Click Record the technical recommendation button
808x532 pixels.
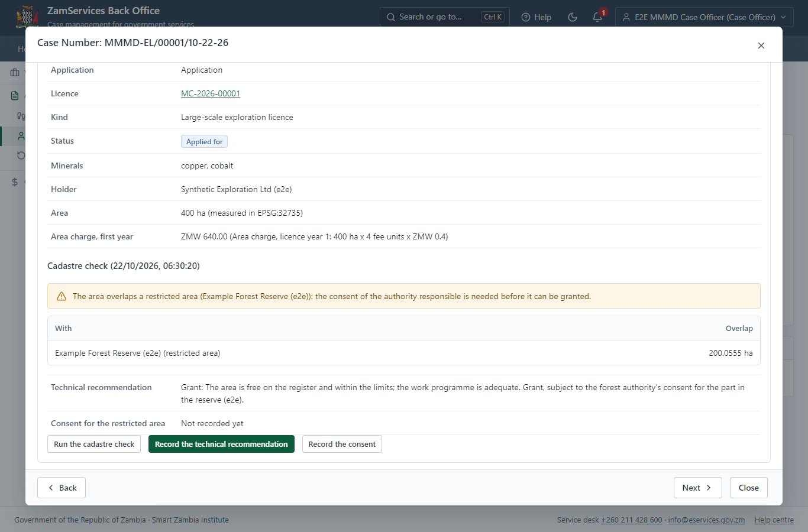click(x=221, y=444)
